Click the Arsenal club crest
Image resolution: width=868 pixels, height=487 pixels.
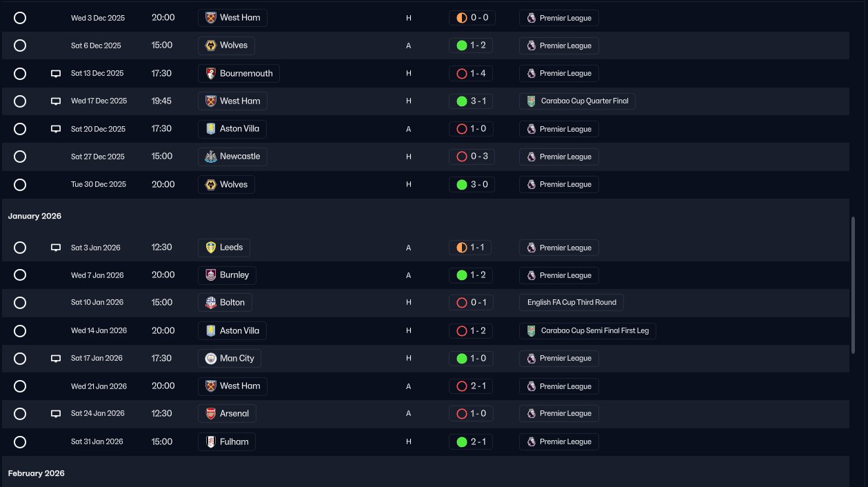coord(211,414)
